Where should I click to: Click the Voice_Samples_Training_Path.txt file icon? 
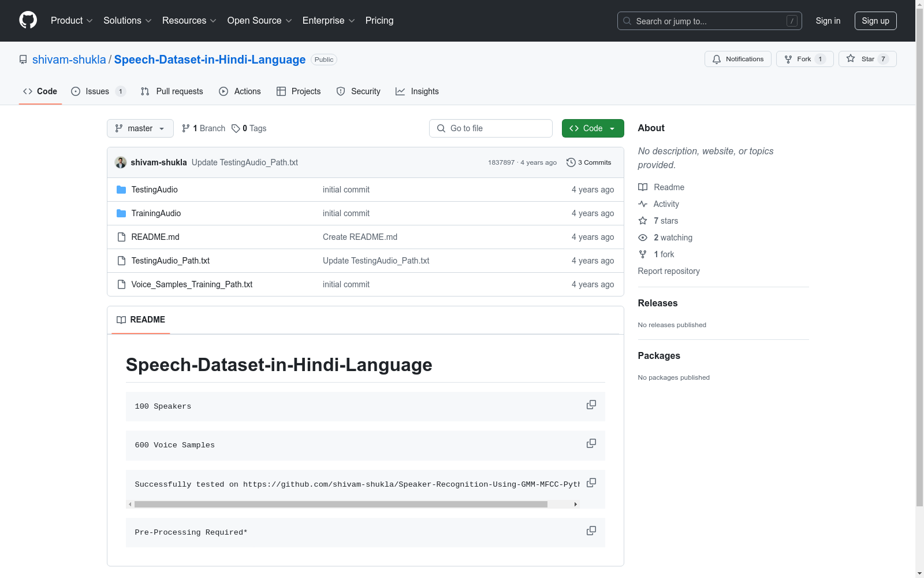(x=121, y=284)
